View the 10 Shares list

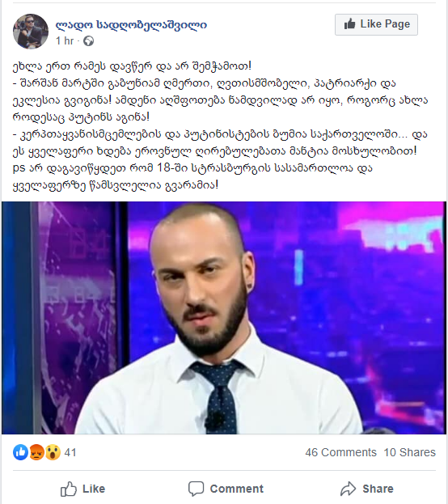(409, 452)
